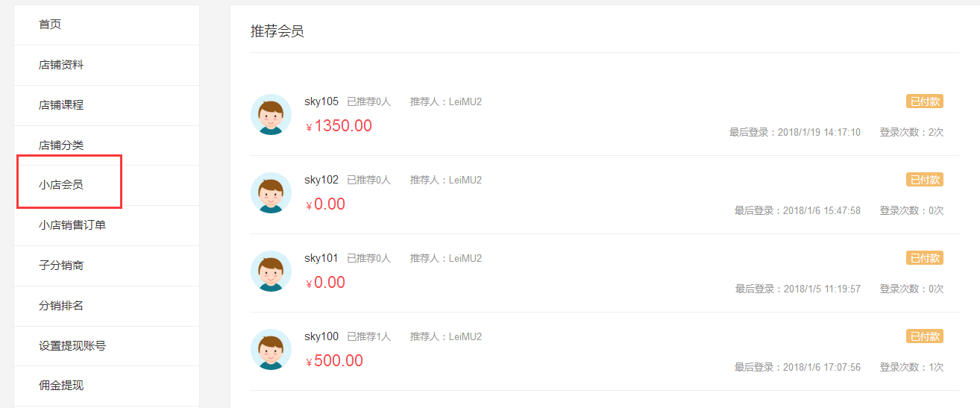Click the 已付款 badge for sky102
Viewport: 980px width, 408px height.
(x=925, y=180)
